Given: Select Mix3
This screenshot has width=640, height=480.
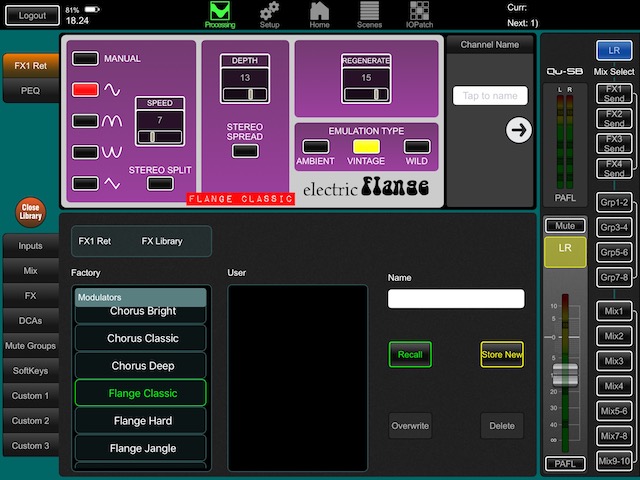Looking at the screenshot, I should coord(614,361).
